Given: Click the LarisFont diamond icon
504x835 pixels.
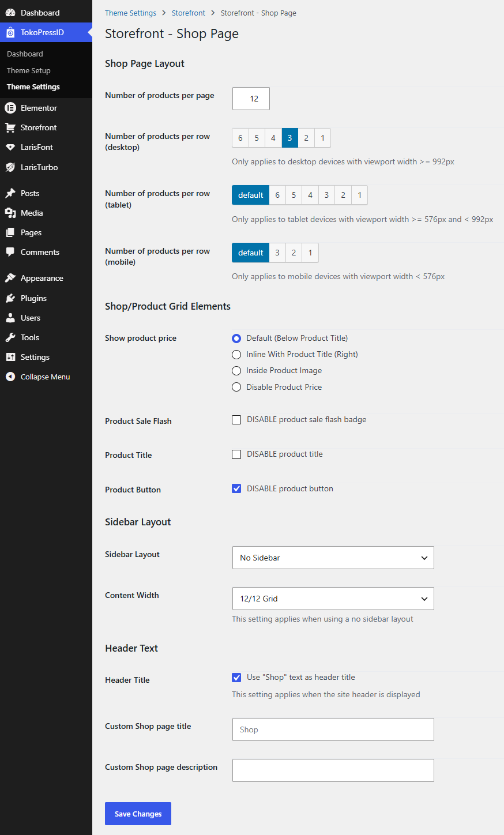Looking at the screenshot, I should 10,147.
